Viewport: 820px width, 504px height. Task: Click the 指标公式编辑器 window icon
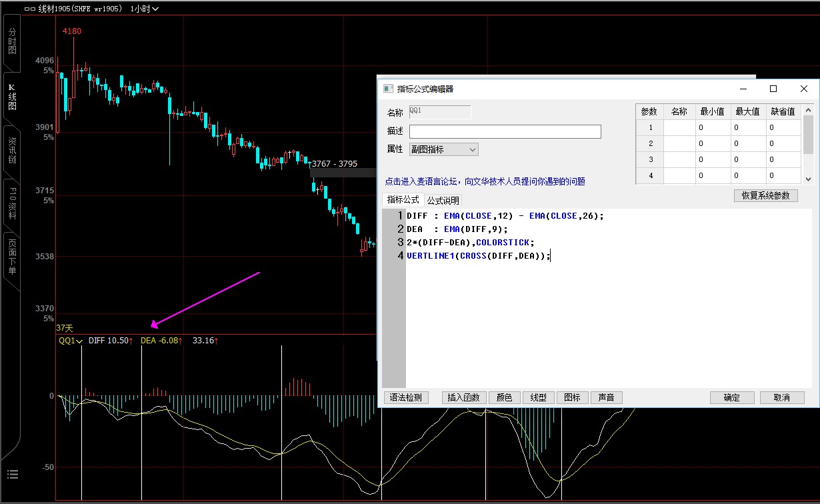388,89
